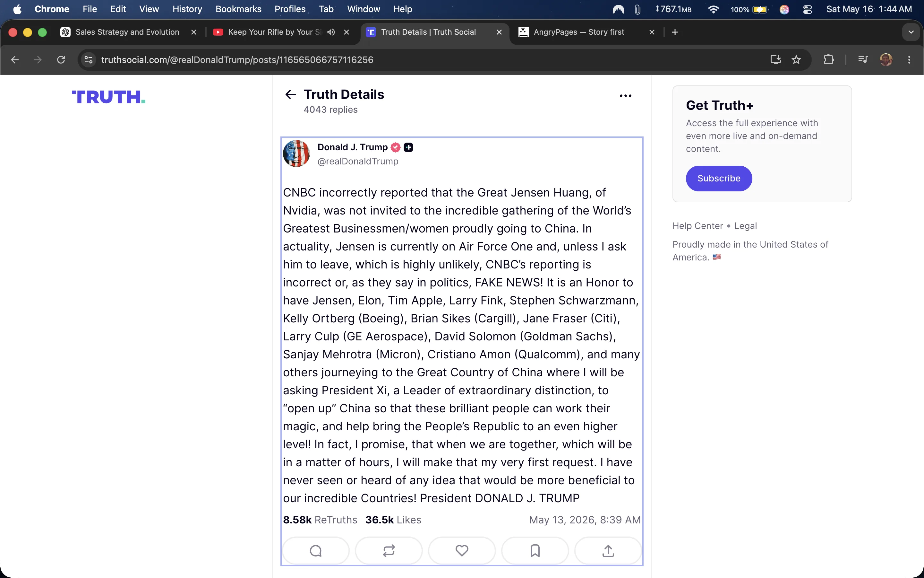
Task: Open the View menu
Action: (149, 9)
